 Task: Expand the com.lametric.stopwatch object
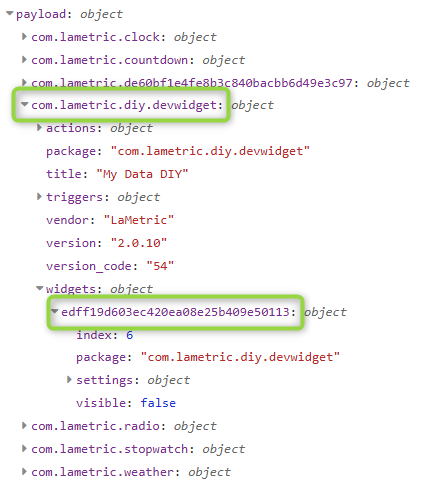[x=24, y=448]
